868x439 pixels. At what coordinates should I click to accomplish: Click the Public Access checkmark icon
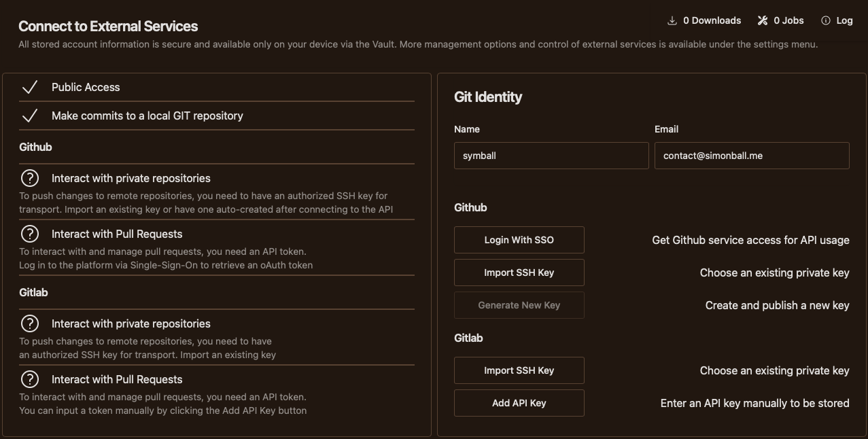29,87
